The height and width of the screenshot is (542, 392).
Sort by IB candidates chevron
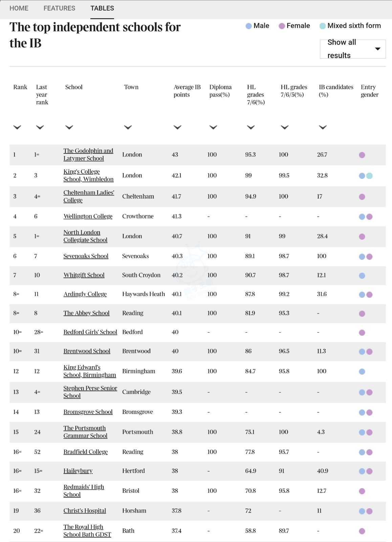[323, 127]
